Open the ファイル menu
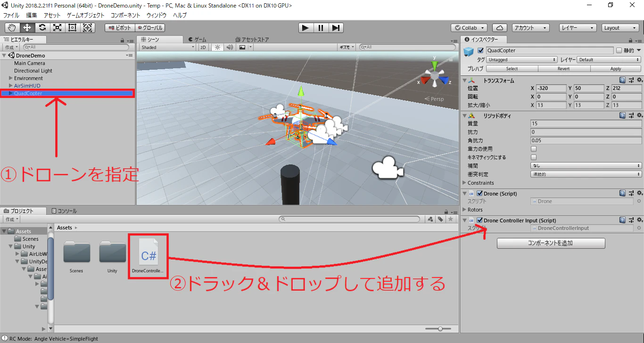644x343 pixels. pos(11,15)
